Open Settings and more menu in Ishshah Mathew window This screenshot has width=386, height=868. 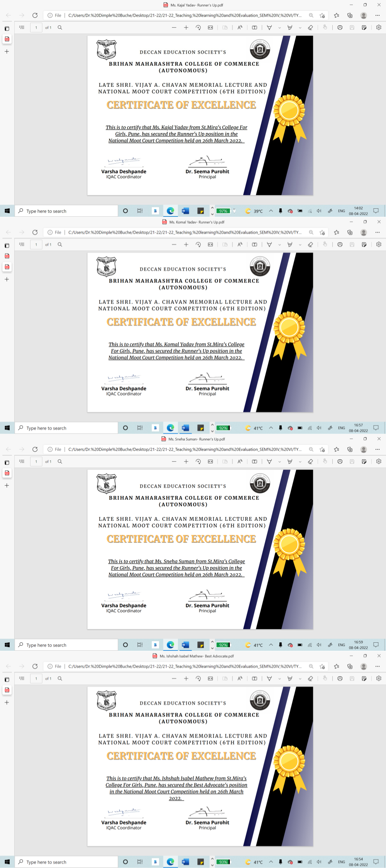tap(378, 666)
